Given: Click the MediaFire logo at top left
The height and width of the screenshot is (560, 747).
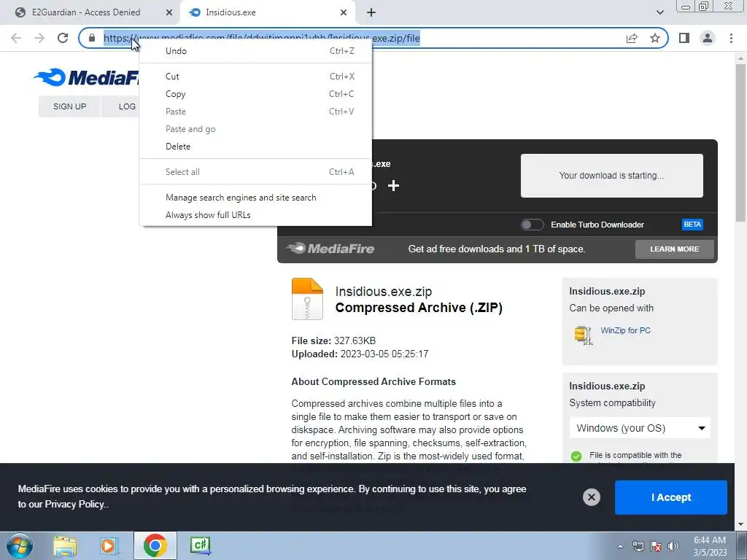Looking at the screenshot, I should coord(86,77).
